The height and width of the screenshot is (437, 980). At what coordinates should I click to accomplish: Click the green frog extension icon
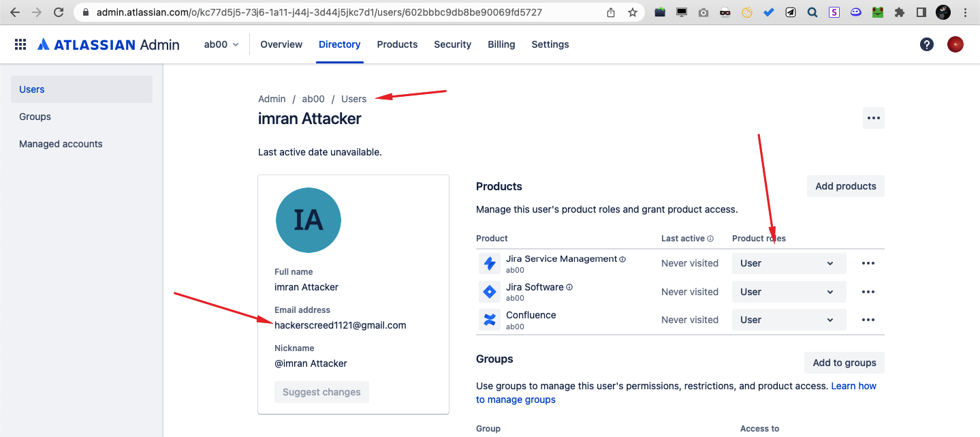(878, 12)
